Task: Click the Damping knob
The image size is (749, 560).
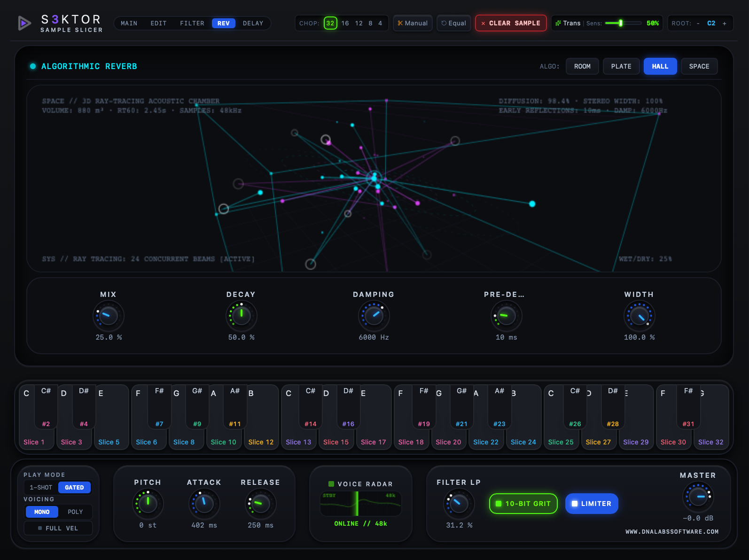Action: (x=374, y=316)
